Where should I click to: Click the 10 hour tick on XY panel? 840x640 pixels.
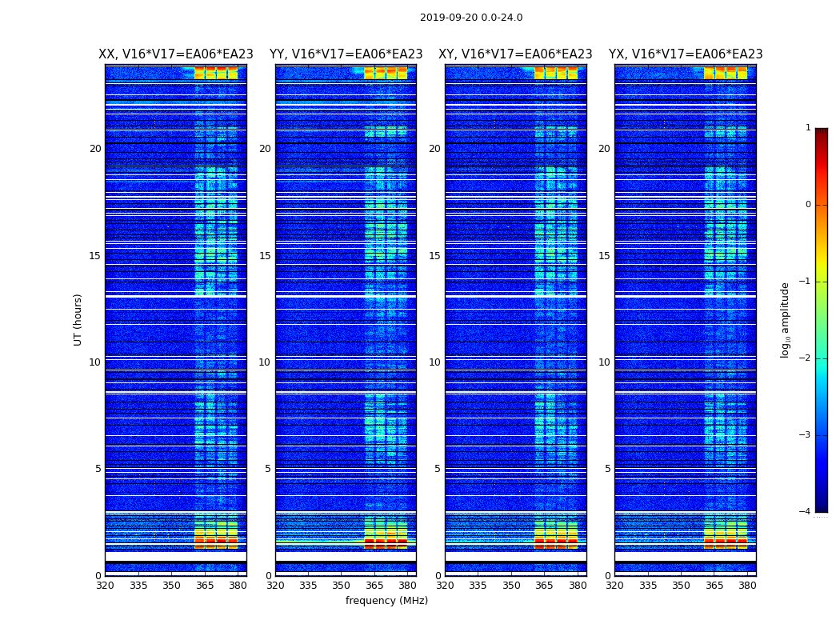pyautogui.click(x=434, y=362)
